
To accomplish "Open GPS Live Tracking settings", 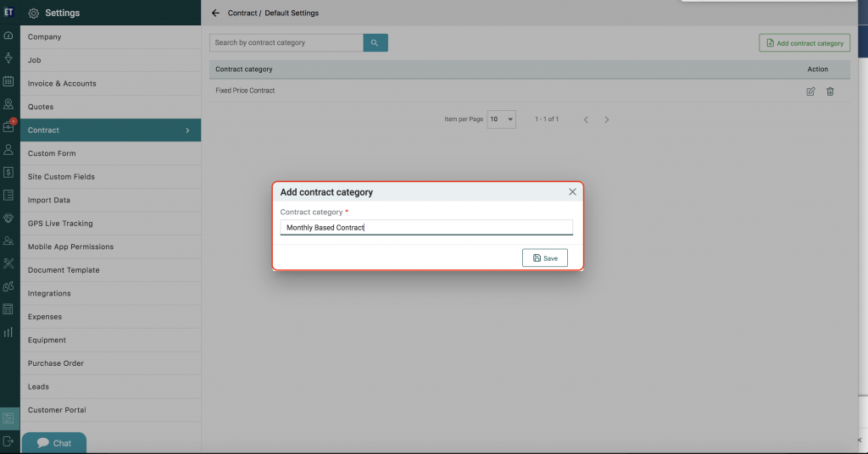I will [x=111, y=224].
